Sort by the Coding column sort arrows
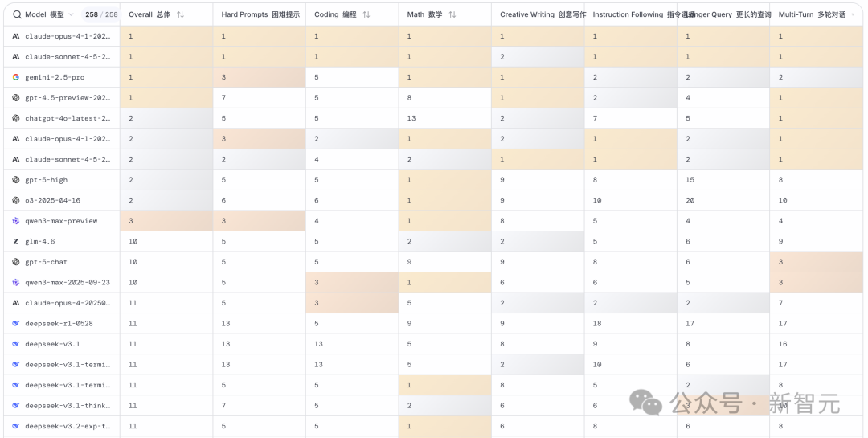Image resolution: width=868 pixels, height=438 pixels. pyautogui.click(x=366, y=15)
